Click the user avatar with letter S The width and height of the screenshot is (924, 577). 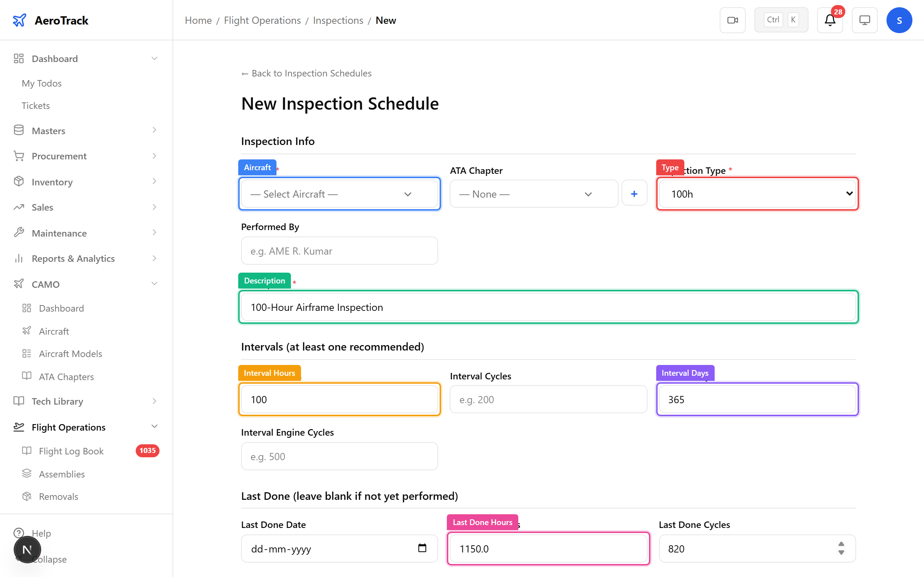(x=899, y=20)
